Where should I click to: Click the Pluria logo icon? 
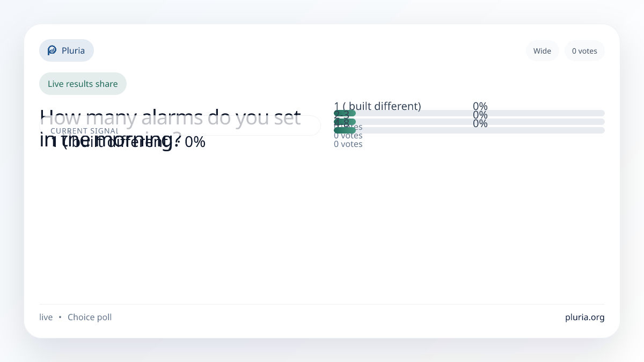coord(52,50)
